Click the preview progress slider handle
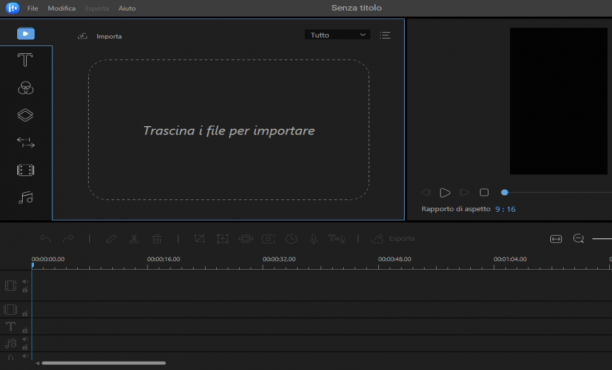The image size is (612, 370). click(x=504, y=192)
